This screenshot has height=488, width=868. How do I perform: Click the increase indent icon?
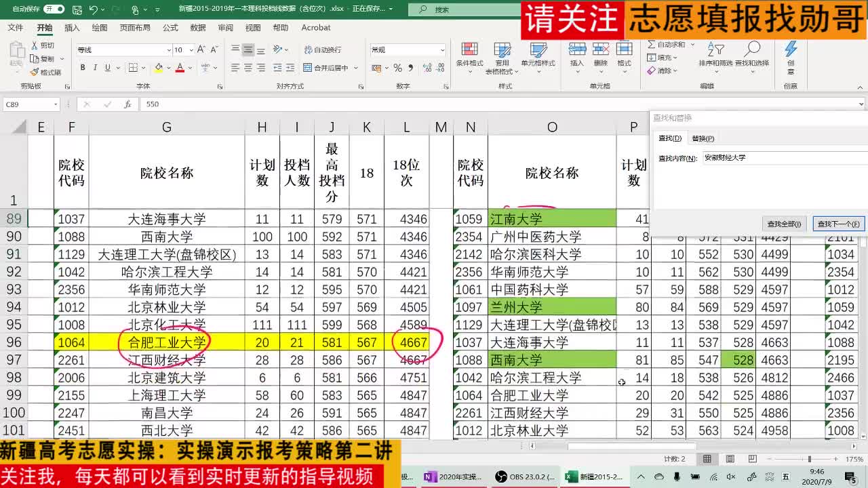pos(291,68)
